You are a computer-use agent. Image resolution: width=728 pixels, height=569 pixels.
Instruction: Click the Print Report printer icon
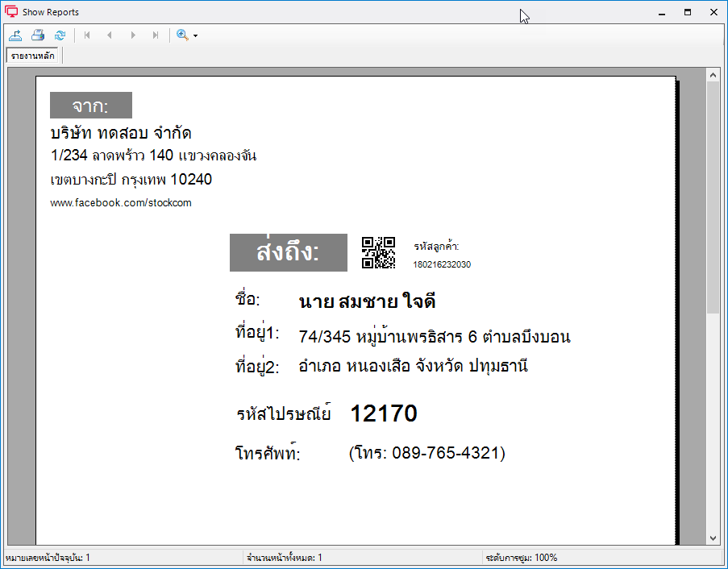[38, 35]
